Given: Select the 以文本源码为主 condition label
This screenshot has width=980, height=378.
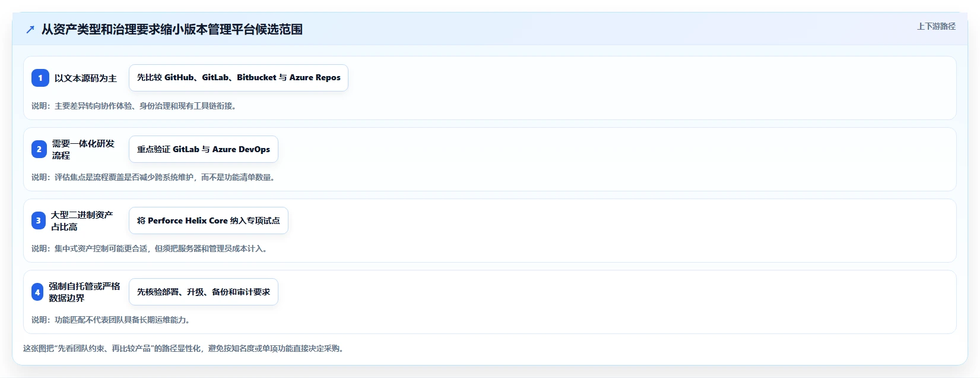Looking at the screenshot, I should coord(85,78).
